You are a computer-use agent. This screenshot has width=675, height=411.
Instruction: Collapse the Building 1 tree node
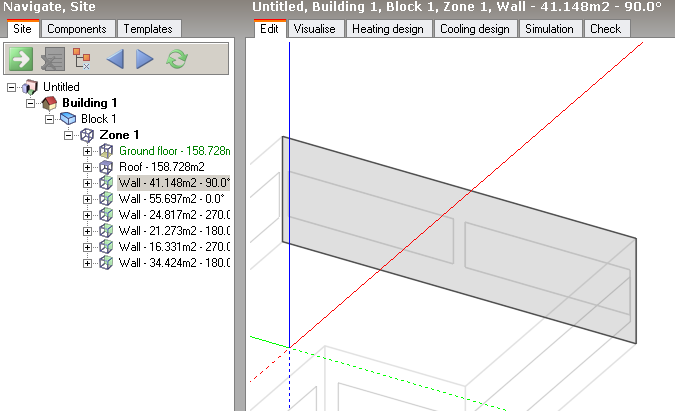[31, 103]
